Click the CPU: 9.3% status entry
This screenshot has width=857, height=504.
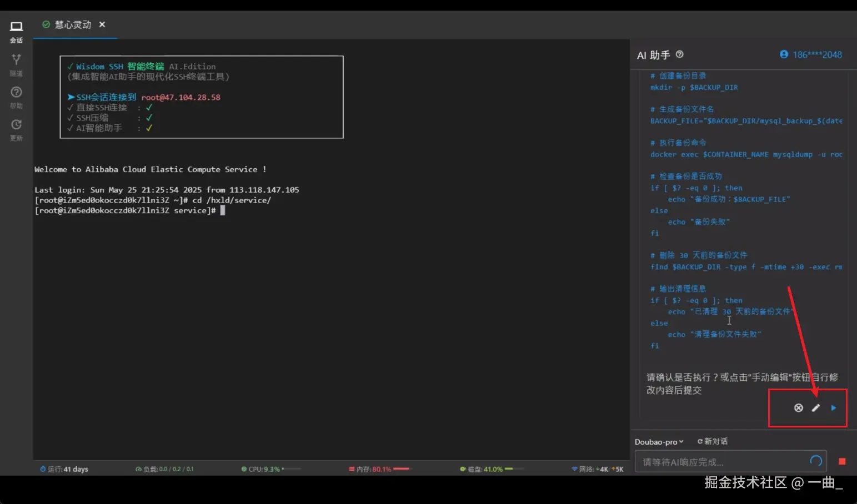click(270, 469)
